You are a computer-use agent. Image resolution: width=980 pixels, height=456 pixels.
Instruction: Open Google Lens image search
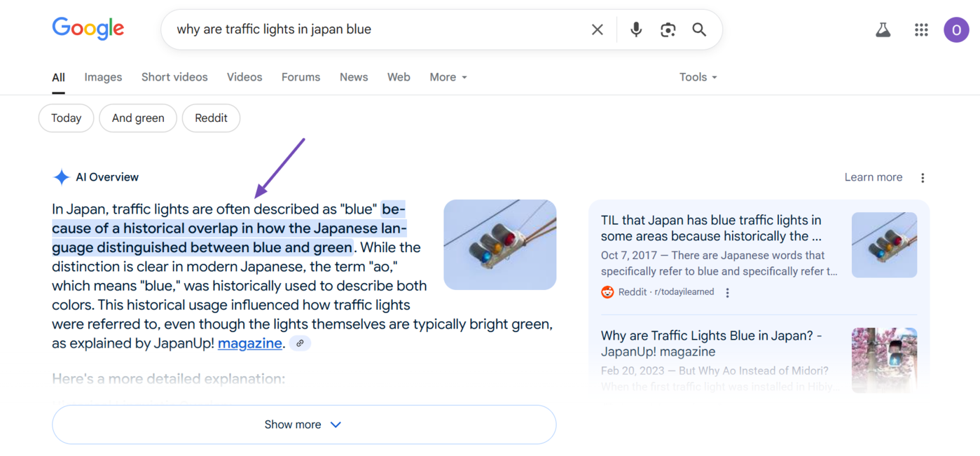point(668,29)
